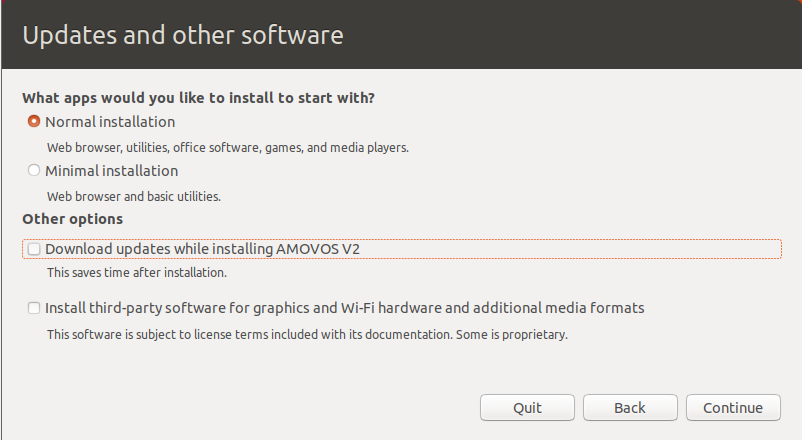Click the license terms proprietary notice text
Image resolution: width=802 pixels, height=440 pixels.
(x=307, y=335)
